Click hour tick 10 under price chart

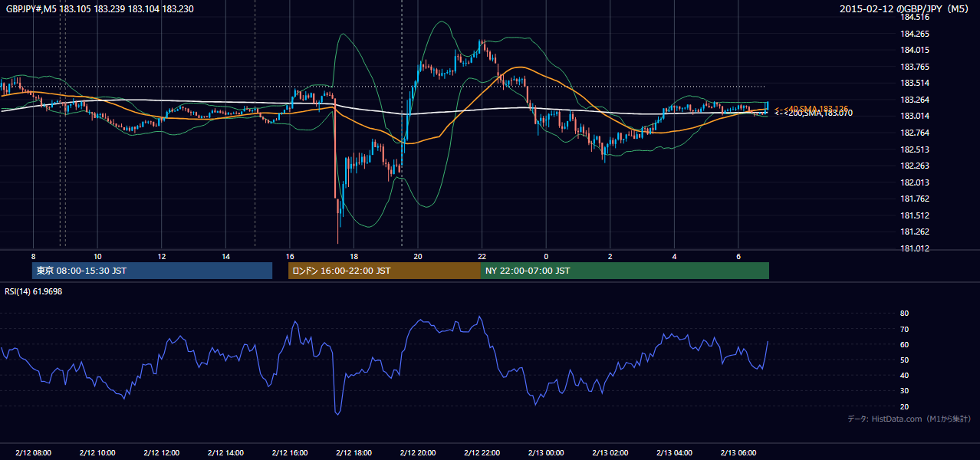point(97,256)
